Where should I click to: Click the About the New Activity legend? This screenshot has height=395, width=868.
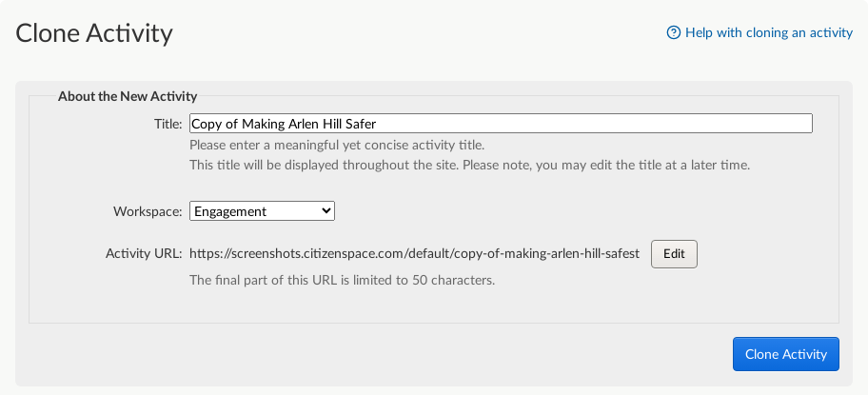click(128, 96)
